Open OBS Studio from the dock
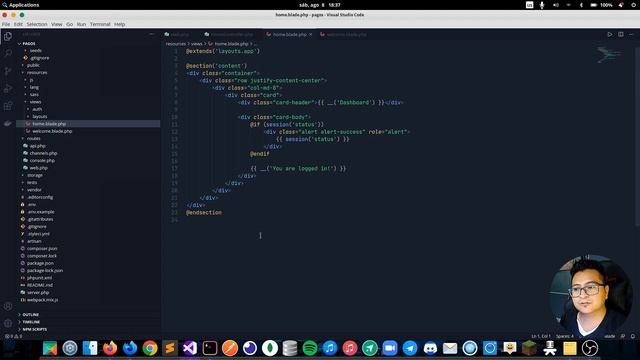 [x=590, y=348]
